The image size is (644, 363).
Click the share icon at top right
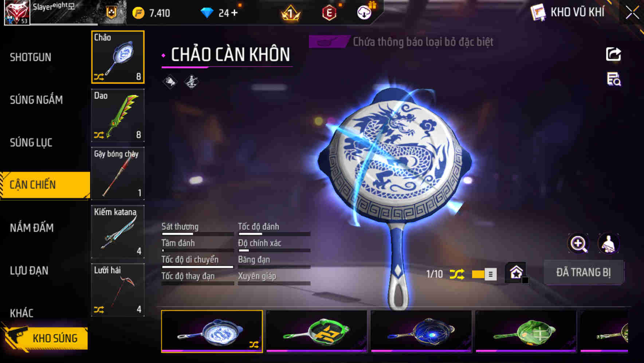click(613, 54)
